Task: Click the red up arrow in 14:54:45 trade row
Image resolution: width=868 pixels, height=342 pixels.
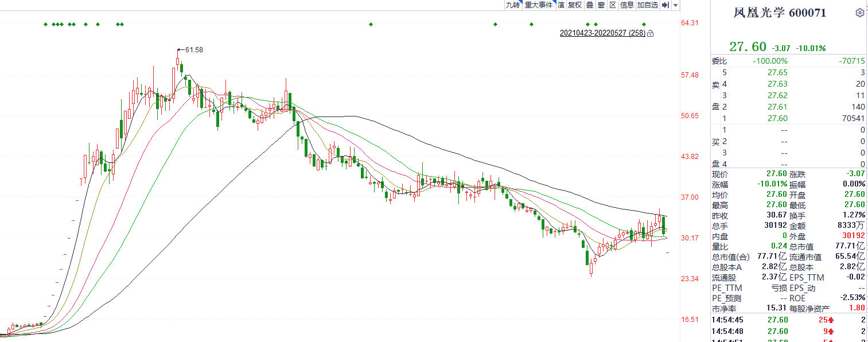Action: click(x=828, y=320)
